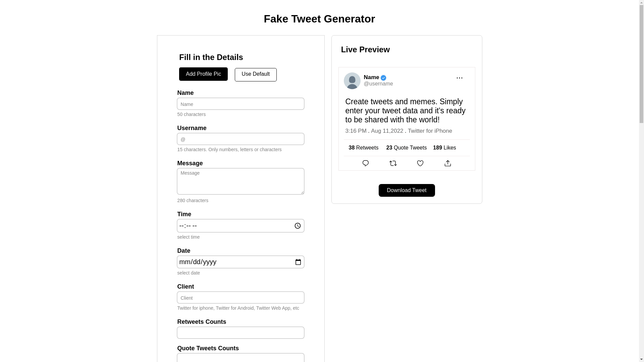Focus the Client input field
644x362 pixels.
pos(240,298)
